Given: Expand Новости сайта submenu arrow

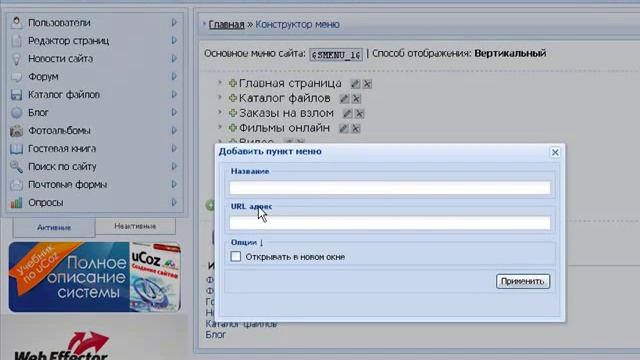Looking at the screenshot, I should tap(174, 59).
